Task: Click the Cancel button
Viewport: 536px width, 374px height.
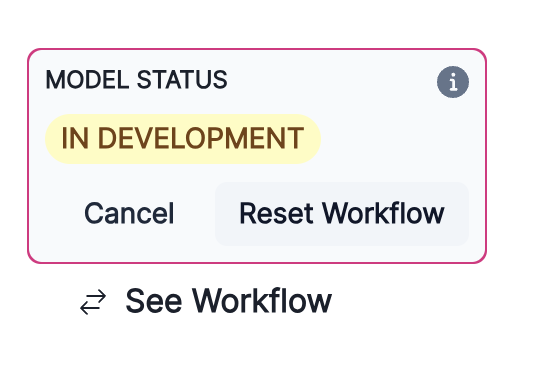Action: point(129,214)
